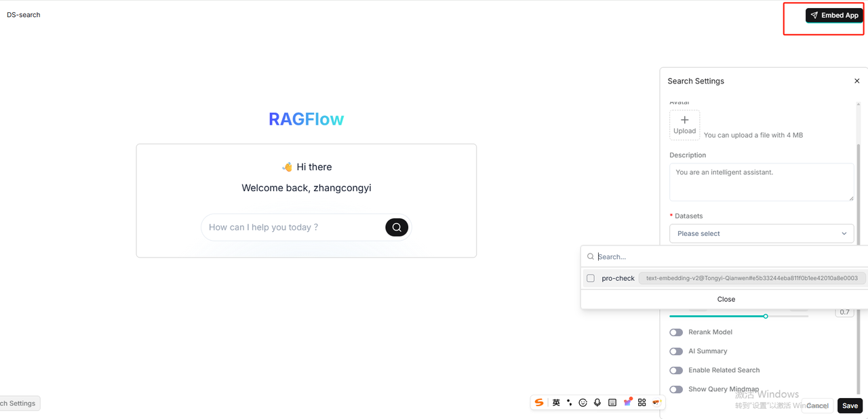Open the IME emoji panel
Viewport: 868px width, 419px height.
click(583, 403)
